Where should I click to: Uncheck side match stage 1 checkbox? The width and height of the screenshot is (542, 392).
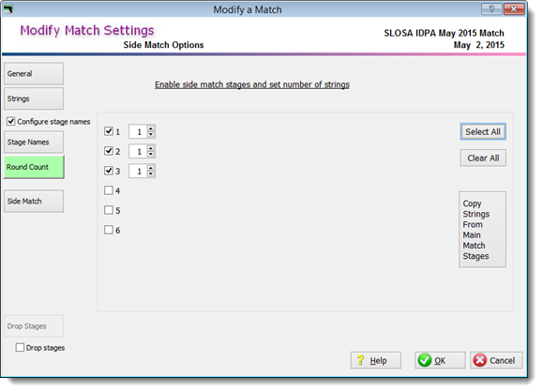pos(109,131)
